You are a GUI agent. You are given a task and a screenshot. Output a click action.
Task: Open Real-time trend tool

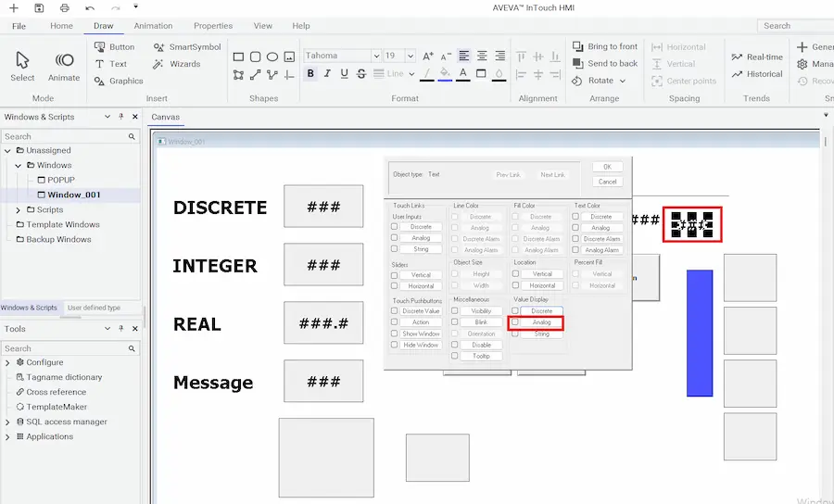coord(757,57)
